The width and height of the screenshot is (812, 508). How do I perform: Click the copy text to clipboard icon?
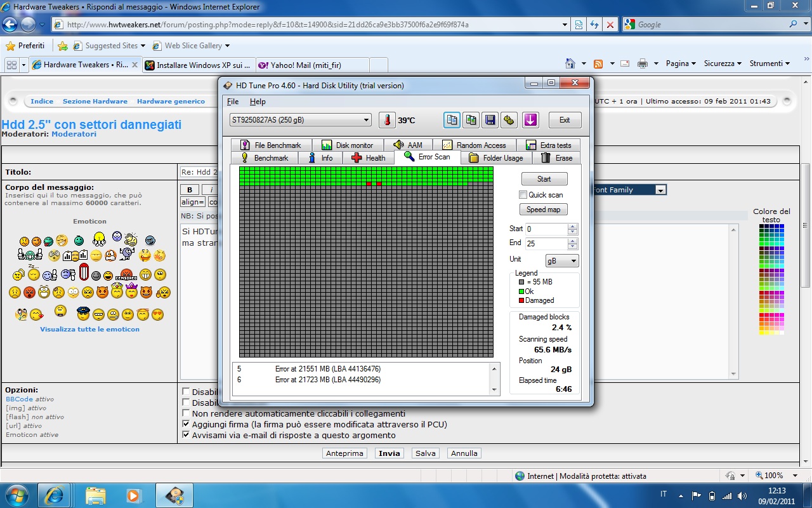(452, 120)
